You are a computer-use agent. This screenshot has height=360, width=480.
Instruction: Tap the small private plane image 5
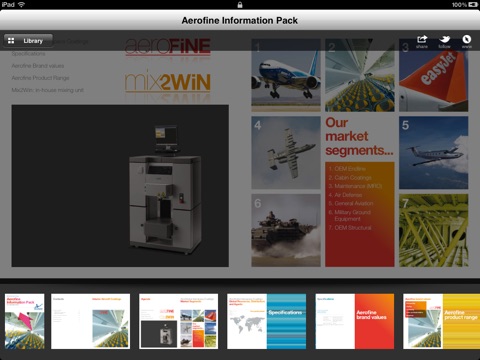pyautogui.click(x=434, y=153)
